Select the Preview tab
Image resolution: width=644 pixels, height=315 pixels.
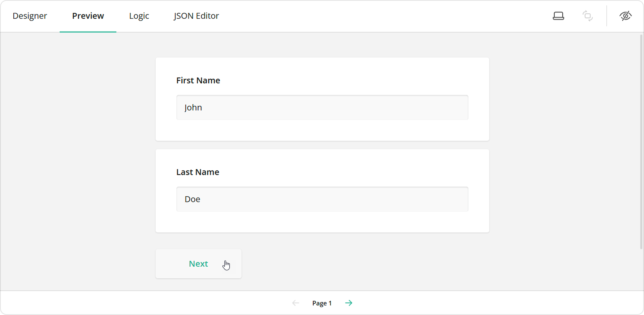(88, 16)
